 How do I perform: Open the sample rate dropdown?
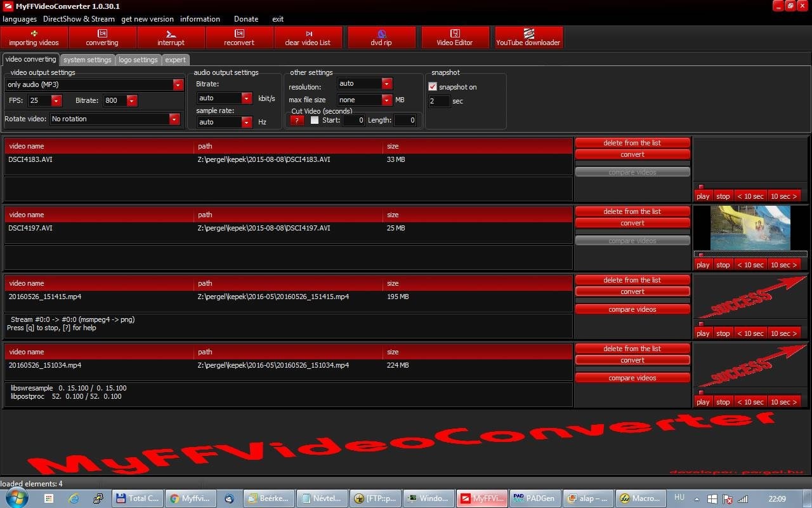[247, 122]
